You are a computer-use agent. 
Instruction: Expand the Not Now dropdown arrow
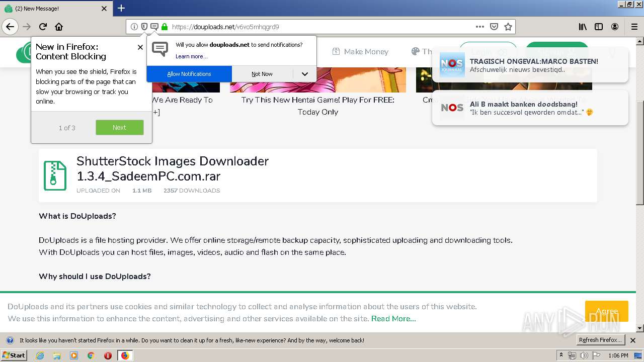click(305, 74)
